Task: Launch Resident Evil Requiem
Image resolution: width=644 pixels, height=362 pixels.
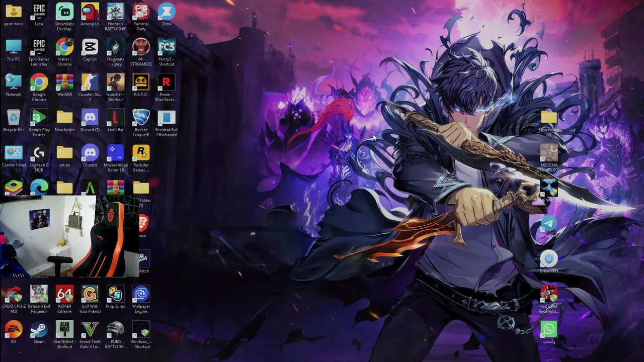Action: [39, 299]
